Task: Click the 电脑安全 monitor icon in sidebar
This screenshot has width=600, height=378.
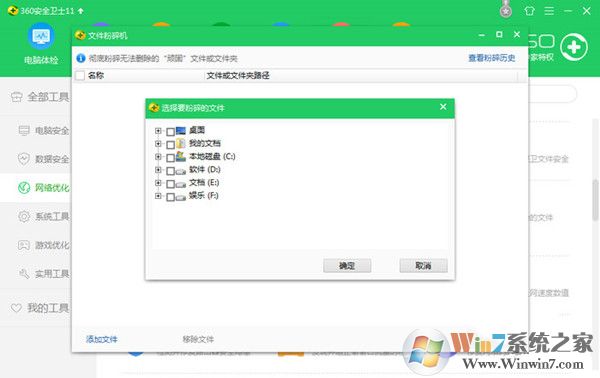Action: click(x=24, y=130)
